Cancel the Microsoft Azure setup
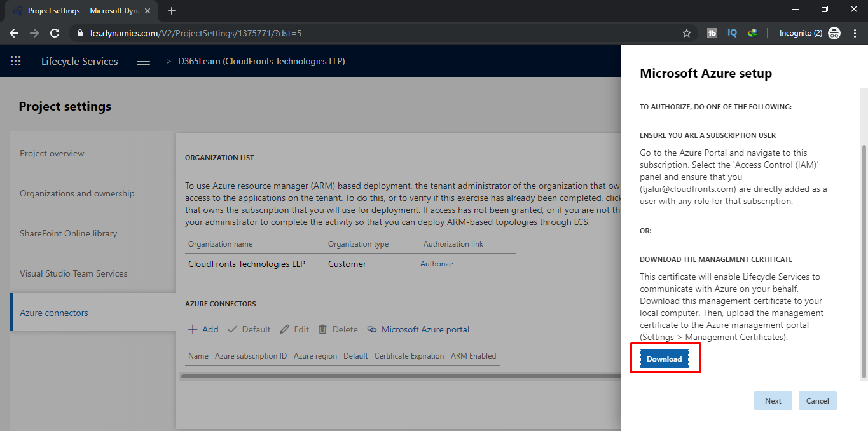Image resolution: width=868 pixels, height=431 pixels. coord(817,400)
